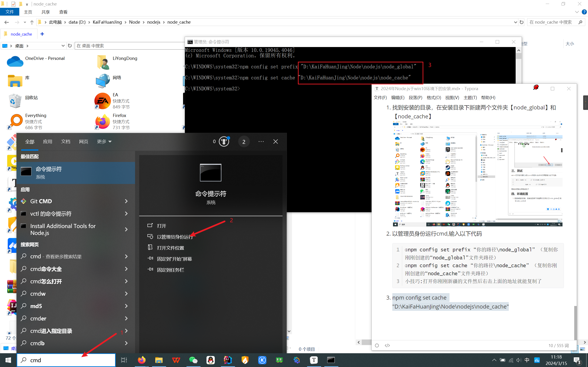Click the WPS Office taskbar icon
Screen dimensions: 588x367
pos(176,360)
